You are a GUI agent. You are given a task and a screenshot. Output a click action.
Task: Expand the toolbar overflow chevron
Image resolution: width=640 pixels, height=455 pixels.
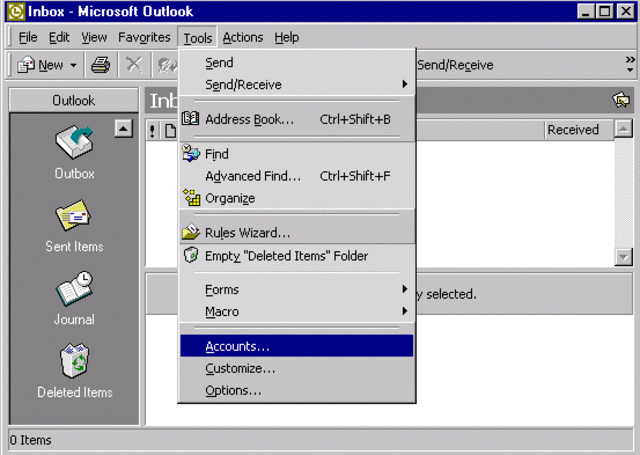tap(630, 64)
